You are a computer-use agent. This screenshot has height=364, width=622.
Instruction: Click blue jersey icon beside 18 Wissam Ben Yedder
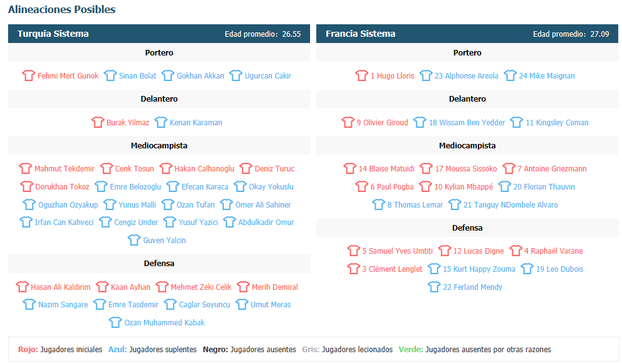420,122
